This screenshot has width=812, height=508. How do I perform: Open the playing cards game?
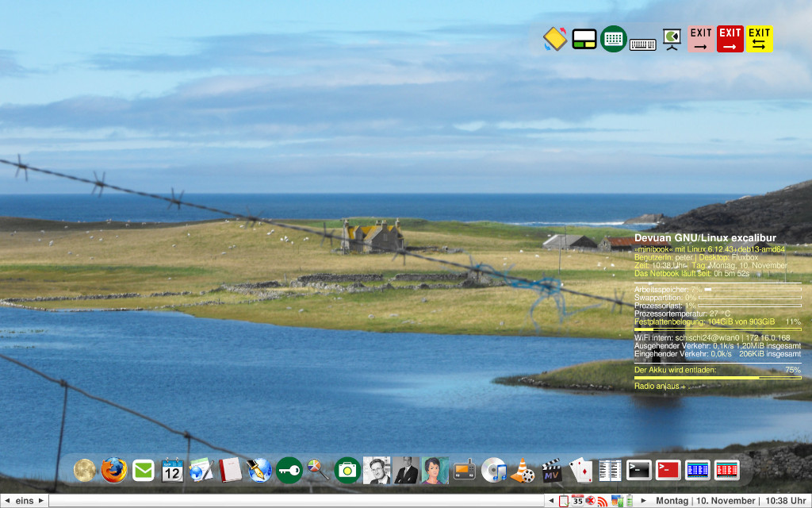(x=581, y=471)
